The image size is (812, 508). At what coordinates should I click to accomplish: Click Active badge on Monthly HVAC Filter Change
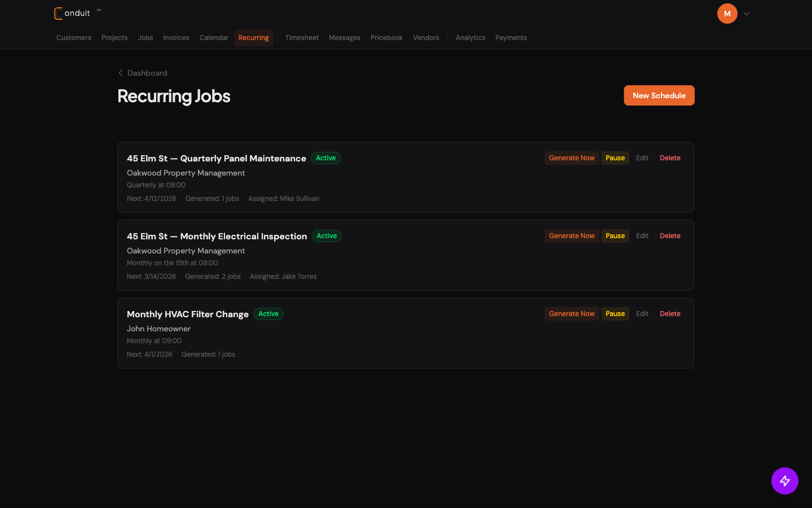click(268, 314)
